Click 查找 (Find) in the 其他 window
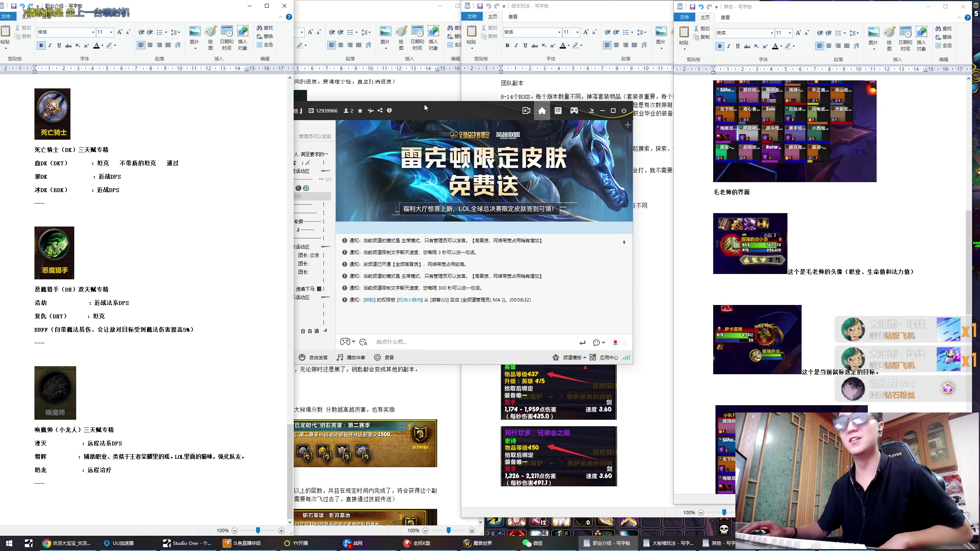Screen dimensions: 980x551 (944, 29)
